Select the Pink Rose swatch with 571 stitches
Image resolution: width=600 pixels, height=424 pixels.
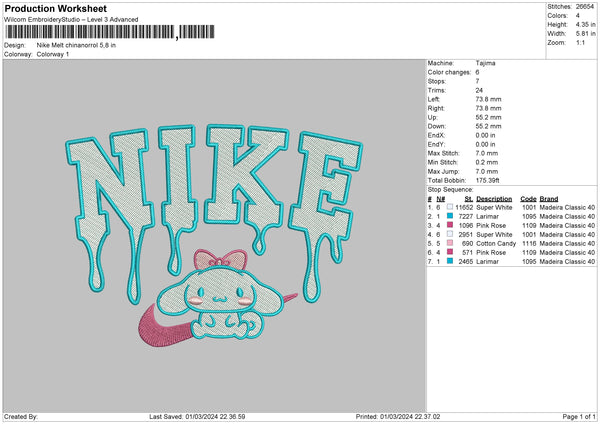click(450, 252)
